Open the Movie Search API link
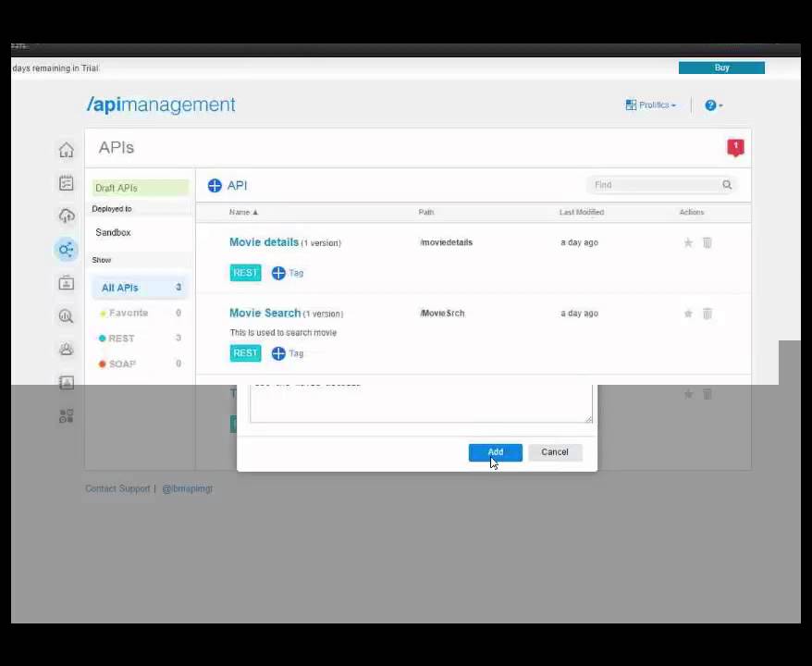This screenshot has width=812, height=666. [265, 313]
